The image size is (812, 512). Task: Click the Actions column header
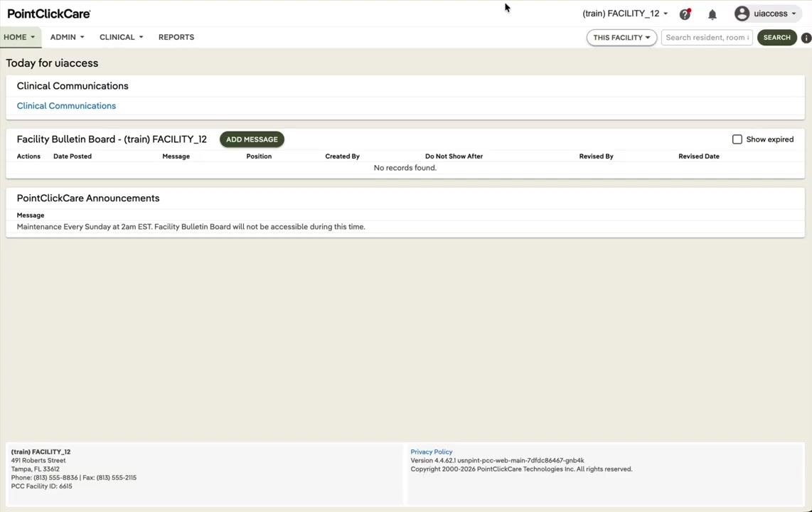click(28, 156)
